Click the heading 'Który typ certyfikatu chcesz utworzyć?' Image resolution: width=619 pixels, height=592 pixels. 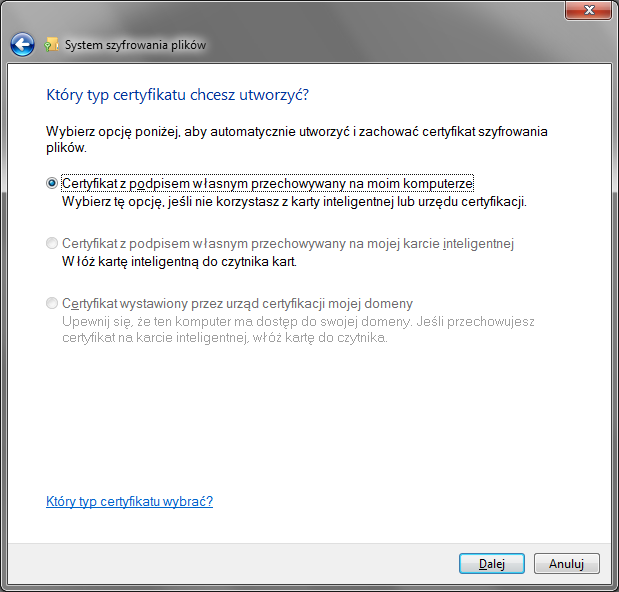[x=177, y=95]
